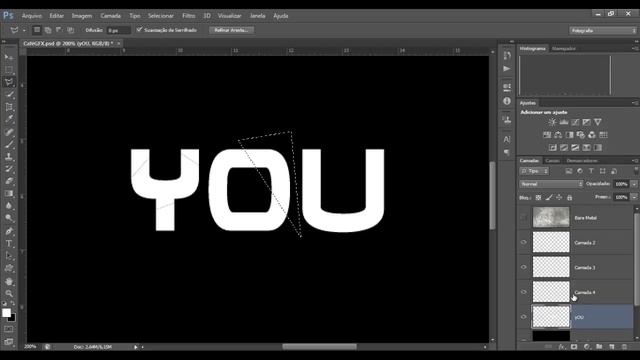Select the Crop tool
The width and height of the screenshot is (640, 360).
tap(9, 107)
